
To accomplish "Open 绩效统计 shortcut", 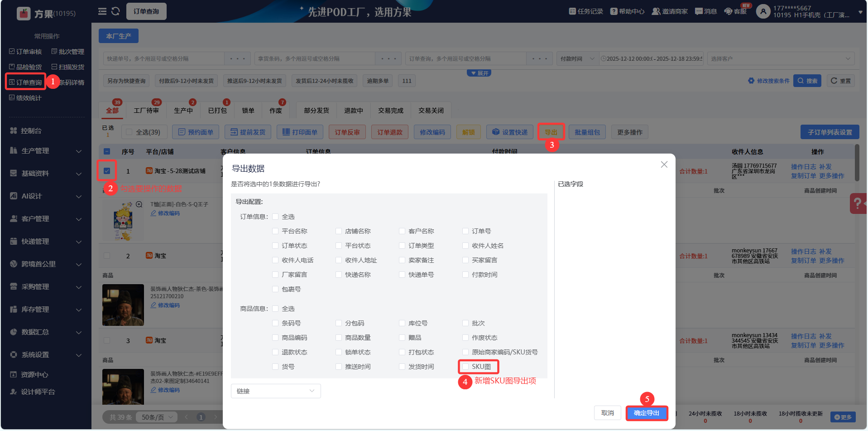I will tap(25, 98).
